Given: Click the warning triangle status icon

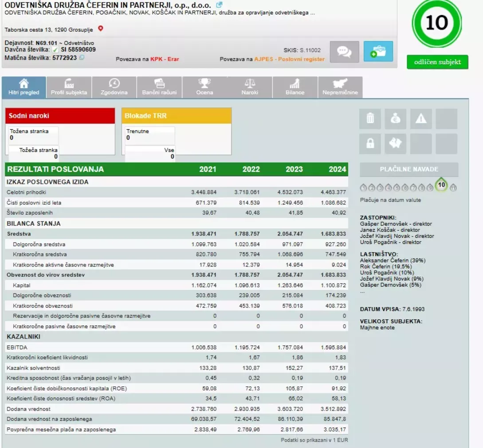Looking at the screenshot, I should (421, 119).
